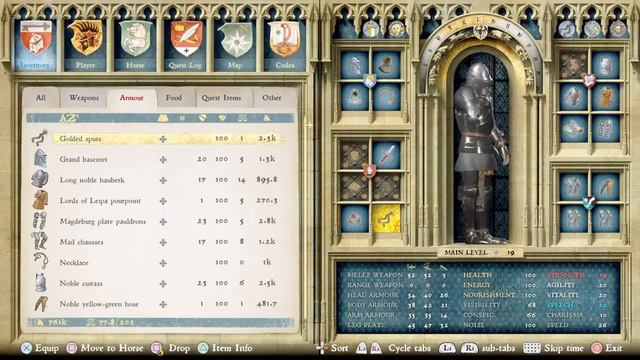Click the highlighted yellow spurs equipment slot

click(386, 219)
